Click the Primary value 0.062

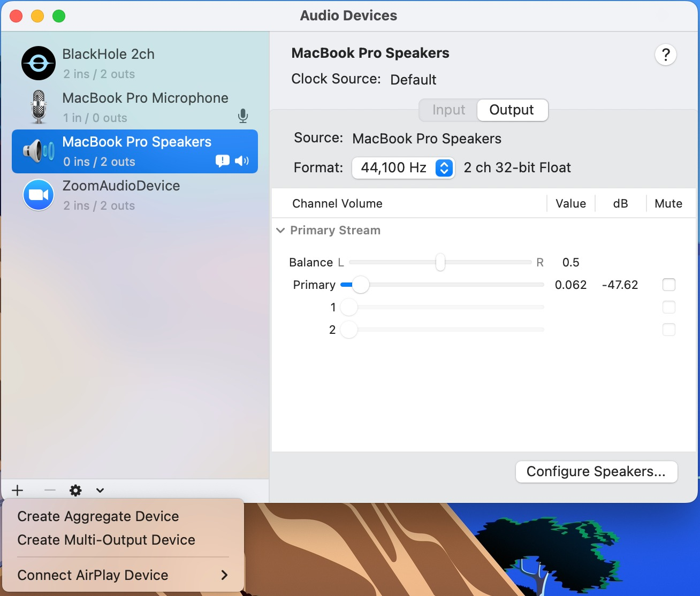click(x=570, y=285)
